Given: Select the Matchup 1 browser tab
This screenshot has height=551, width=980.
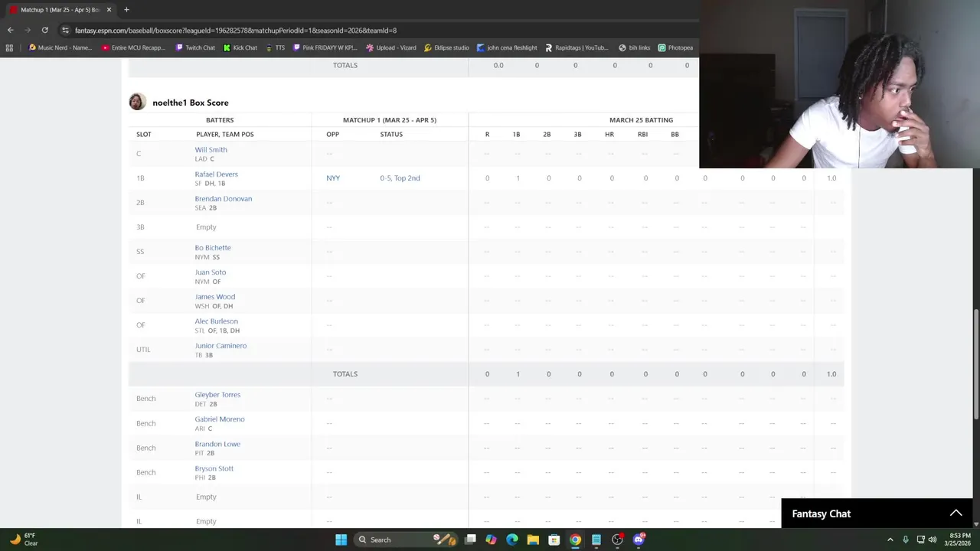Looking at the screenshot, I should pyautogui.click(x=60, y=9).
